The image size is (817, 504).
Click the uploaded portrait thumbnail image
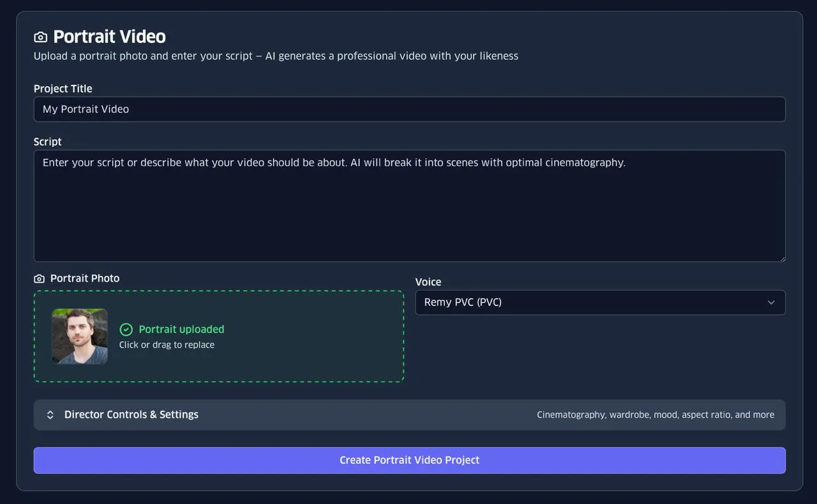(x=80, y=336)
